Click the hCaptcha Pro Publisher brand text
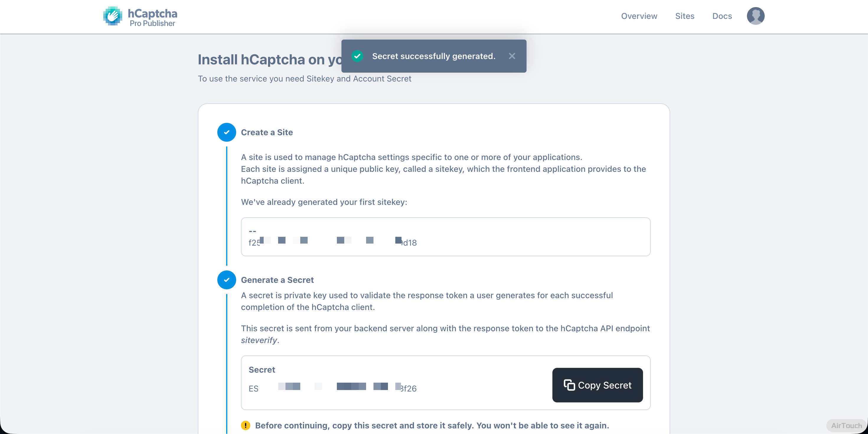 pos(152,17)
